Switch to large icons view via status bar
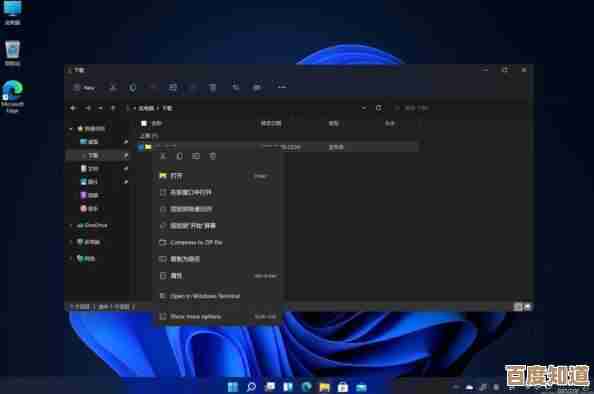 pos(528,307)
